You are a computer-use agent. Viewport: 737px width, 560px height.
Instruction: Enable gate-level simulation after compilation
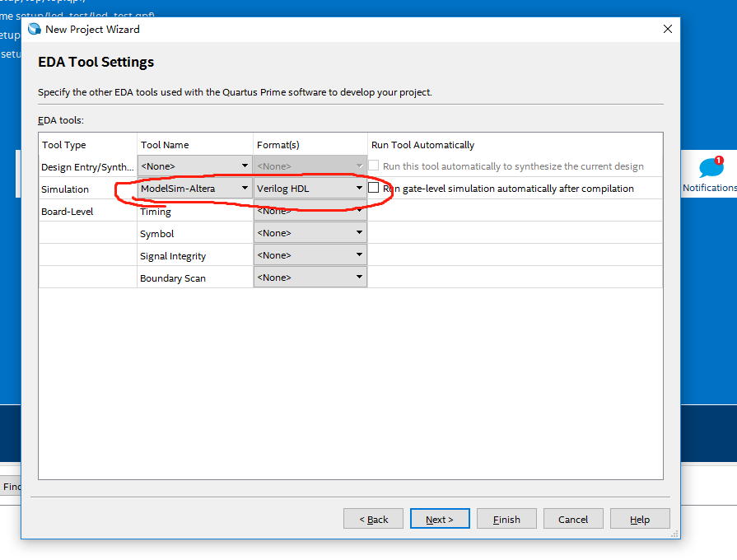click(375, 188)
